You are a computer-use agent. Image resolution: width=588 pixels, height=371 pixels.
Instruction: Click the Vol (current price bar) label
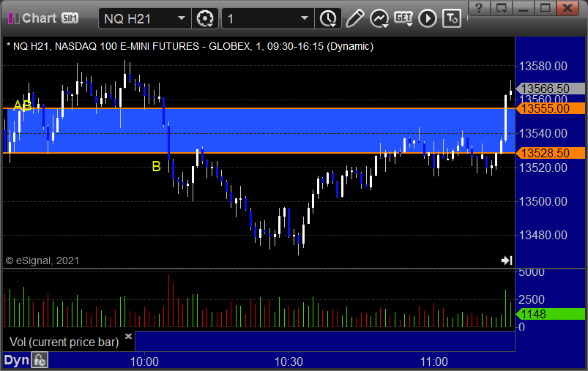tap(64, 342)
